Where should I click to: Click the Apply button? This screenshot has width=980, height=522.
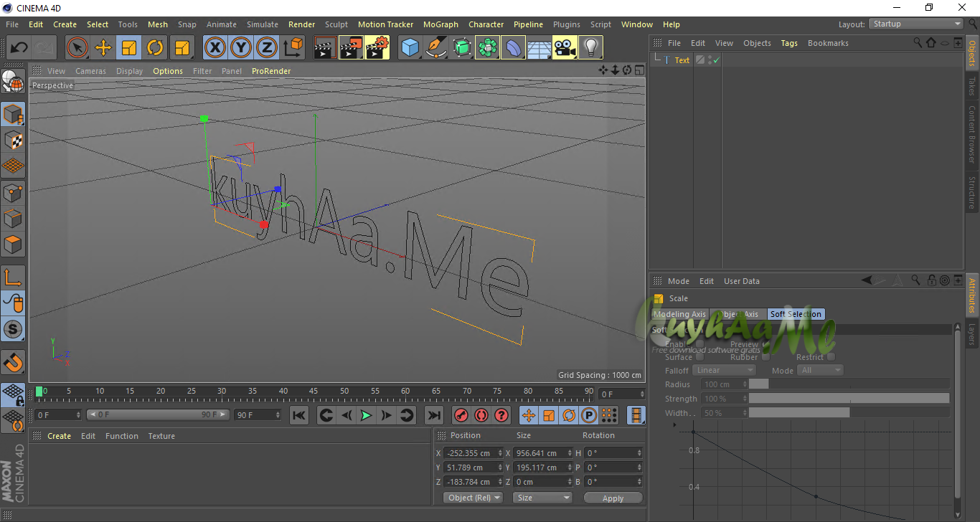point(613,498)
